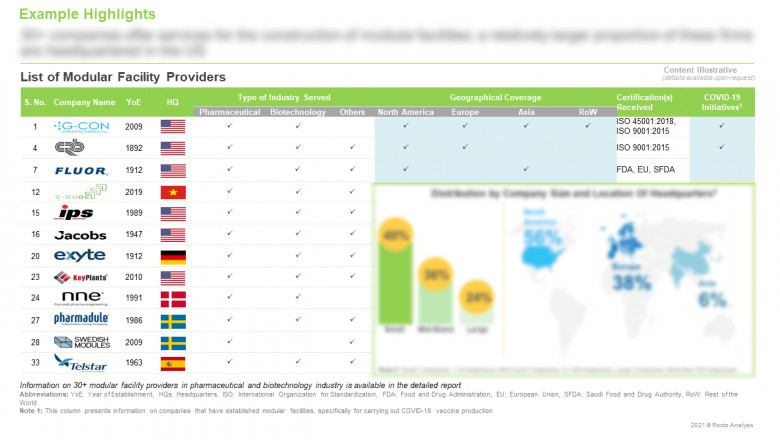This screenshot has height=440, width=780.
Task: Click the Denmark flag in NNE row
Action: click(173, 298)
